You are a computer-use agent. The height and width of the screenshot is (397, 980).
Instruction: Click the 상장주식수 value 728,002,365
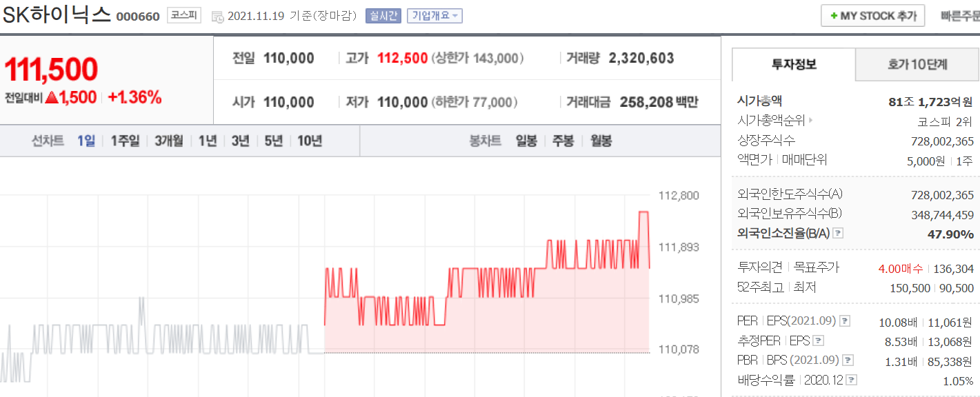click(x=942, y=141)
